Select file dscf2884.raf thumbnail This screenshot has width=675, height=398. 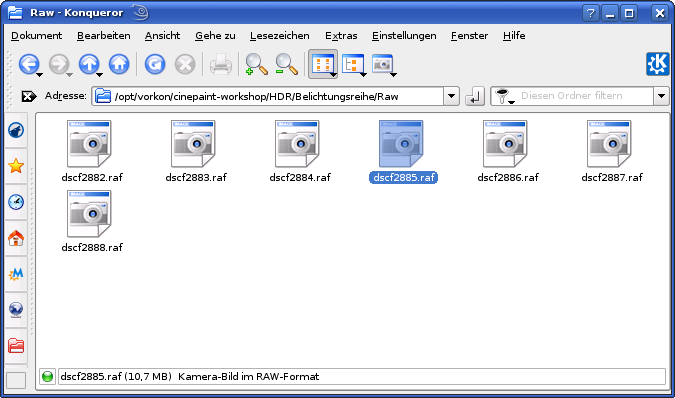[x=297, y=144]
